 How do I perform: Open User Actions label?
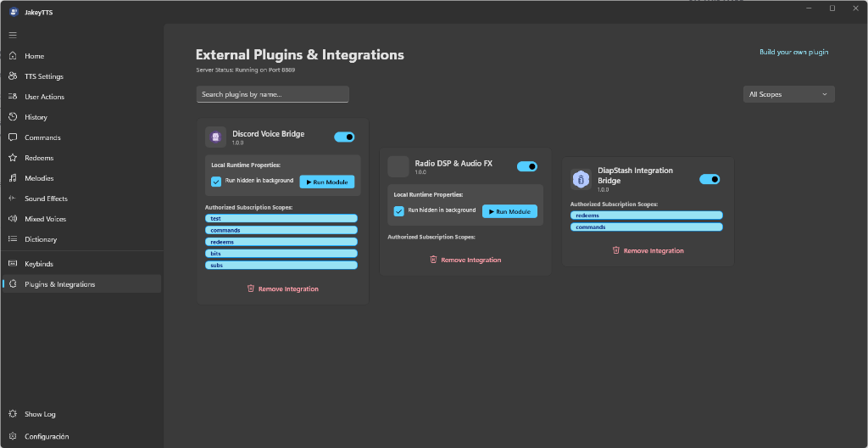click(x=44, y=97)
